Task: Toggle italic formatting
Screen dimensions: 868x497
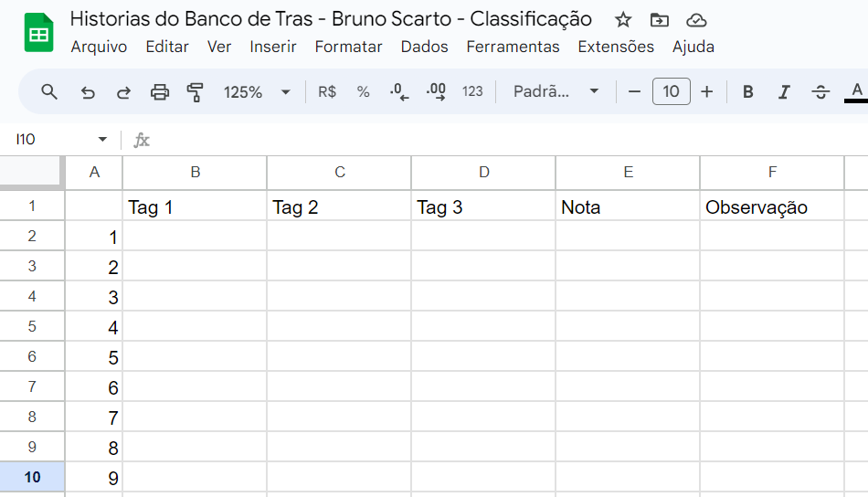Action: click(784, 92)
